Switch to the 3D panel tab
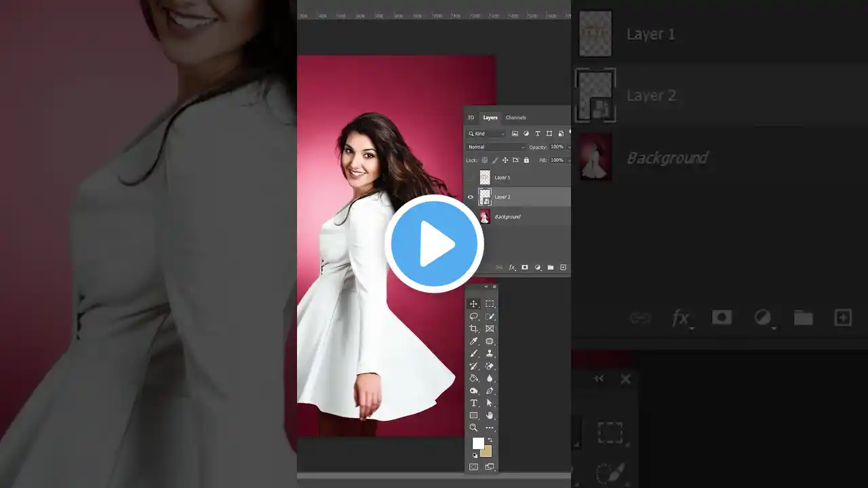 [x=471, y=117]
